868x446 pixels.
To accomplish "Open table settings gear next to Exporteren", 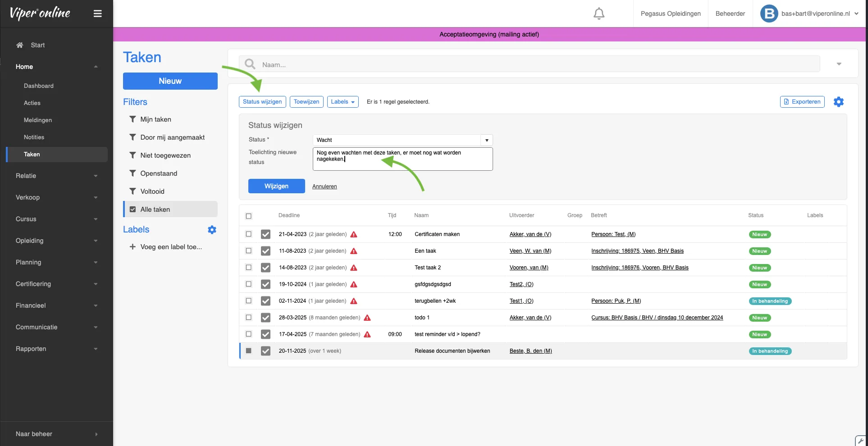I will pyautogui.click(x=838, y=102).
